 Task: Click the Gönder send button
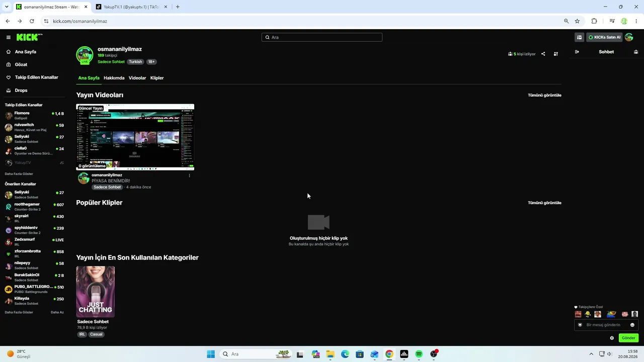628,338
